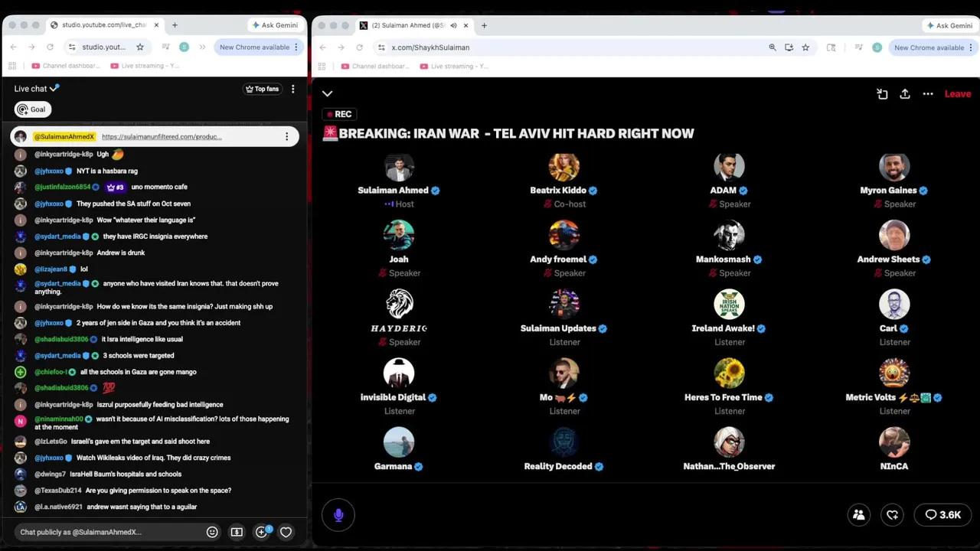
Task: Select Sulaiman Ahmed host avatar
Action: pos(399,167)
